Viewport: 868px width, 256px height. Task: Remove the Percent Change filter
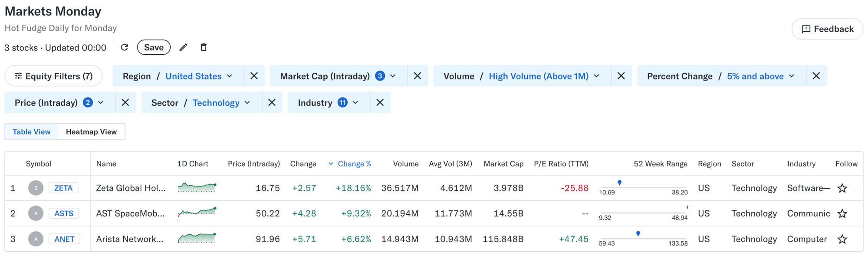pyautogui.click(x=816, y=76)
